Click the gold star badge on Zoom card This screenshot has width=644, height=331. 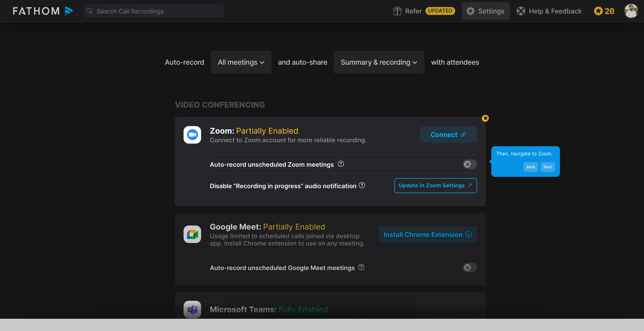(x=485, y=118)
